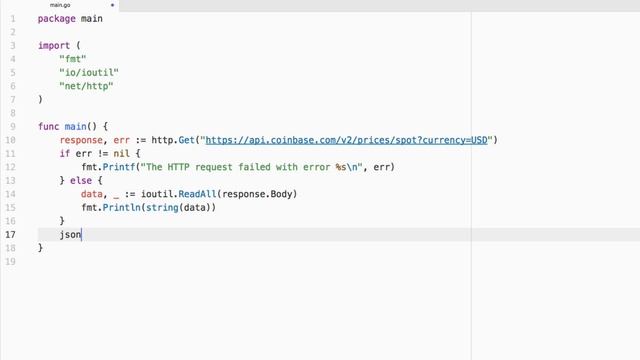Click line number 17 in gutter
640x360 pixels.
tap(10, 235)
